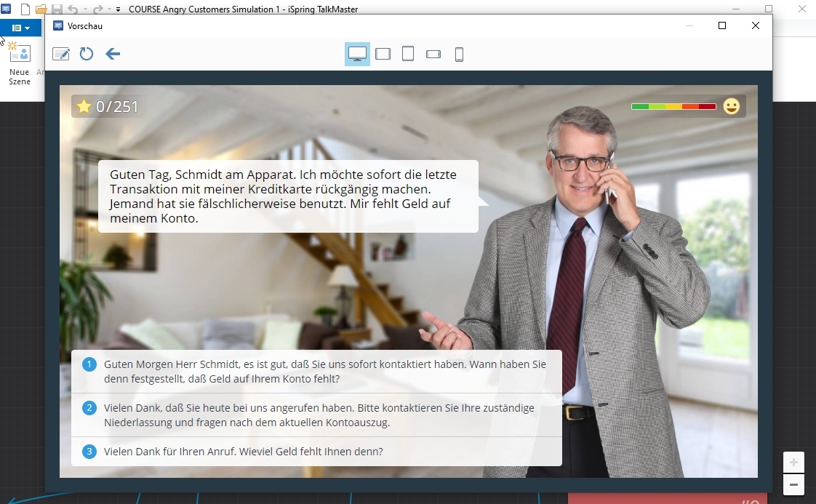This screenshot has height=504, width=816.
Task: Switch to tablet landscape preview mode
Action: [383, 54]
